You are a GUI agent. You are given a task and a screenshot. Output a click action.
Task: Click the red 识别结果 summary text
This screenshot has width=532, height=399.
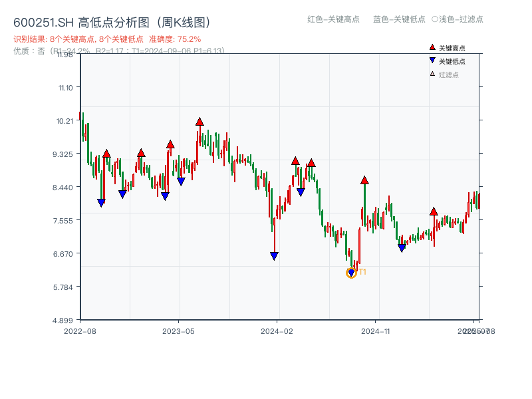click(107, 39)
